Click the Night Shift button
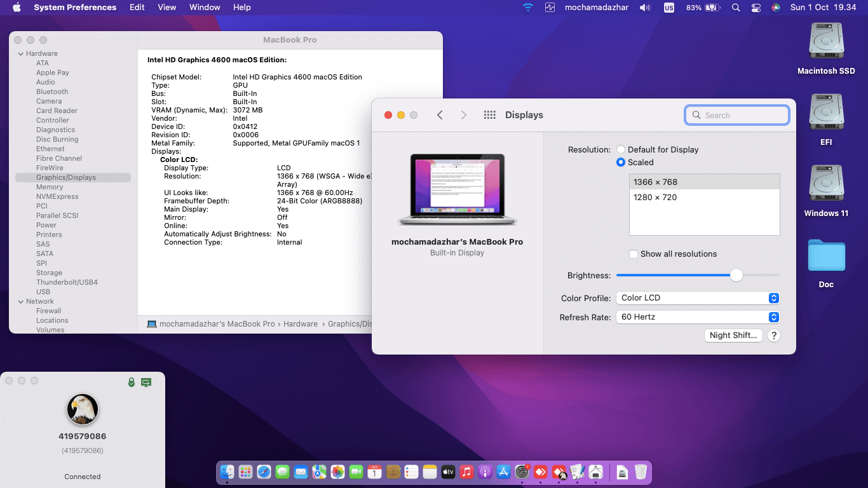This screenshot has width=868, height=488. 733,335
